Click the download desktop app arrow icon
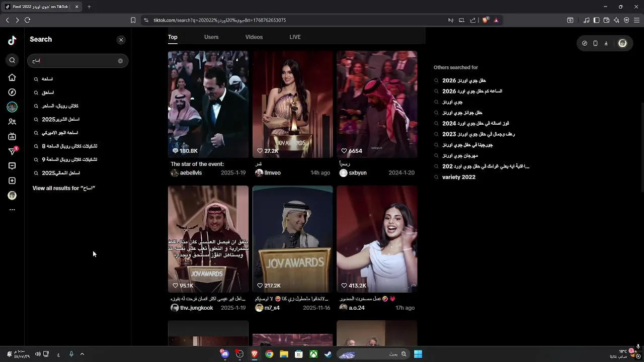The image size is (644, 362). (x=606, y=43)
